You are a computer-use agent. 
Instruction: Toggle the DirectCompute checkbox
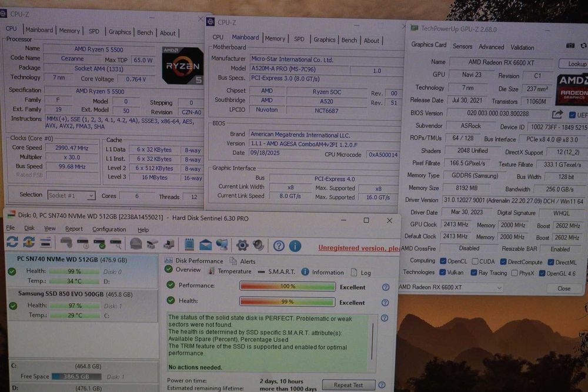click(503, 262)
